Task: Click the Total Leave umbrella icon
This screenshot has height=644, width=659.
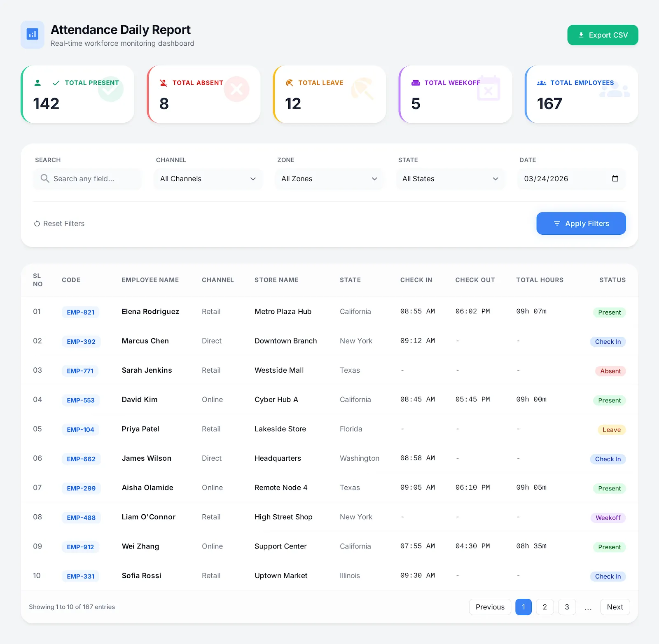Action: point(290,83)
